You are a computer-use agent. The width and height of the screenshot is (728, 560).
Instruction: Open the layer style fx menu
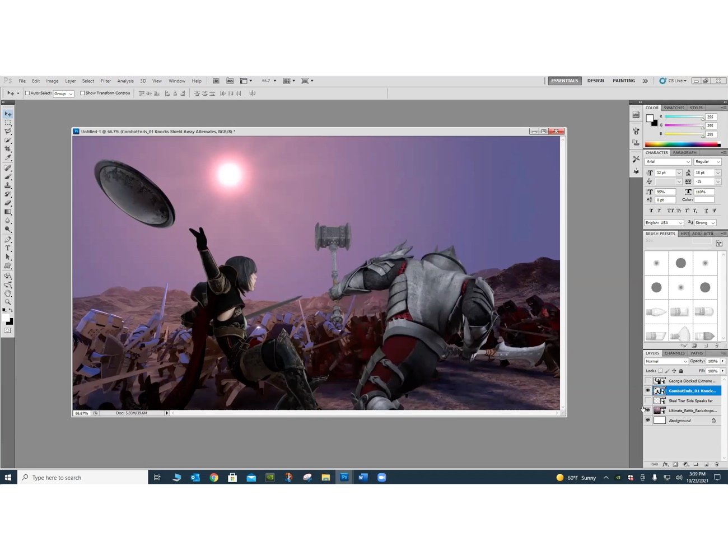665,464
